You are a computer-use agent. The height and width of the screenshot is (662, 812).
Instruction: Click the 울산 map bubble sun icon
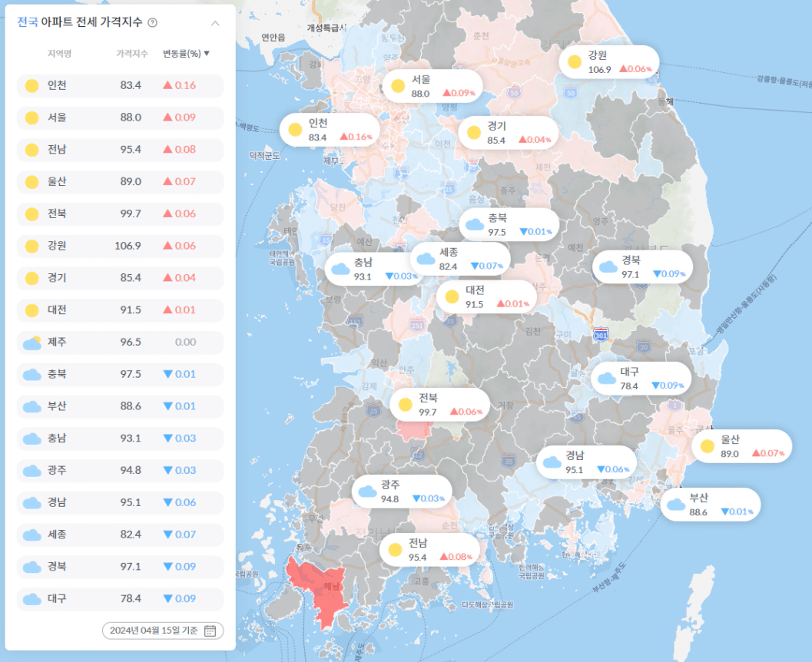(708, 446)
